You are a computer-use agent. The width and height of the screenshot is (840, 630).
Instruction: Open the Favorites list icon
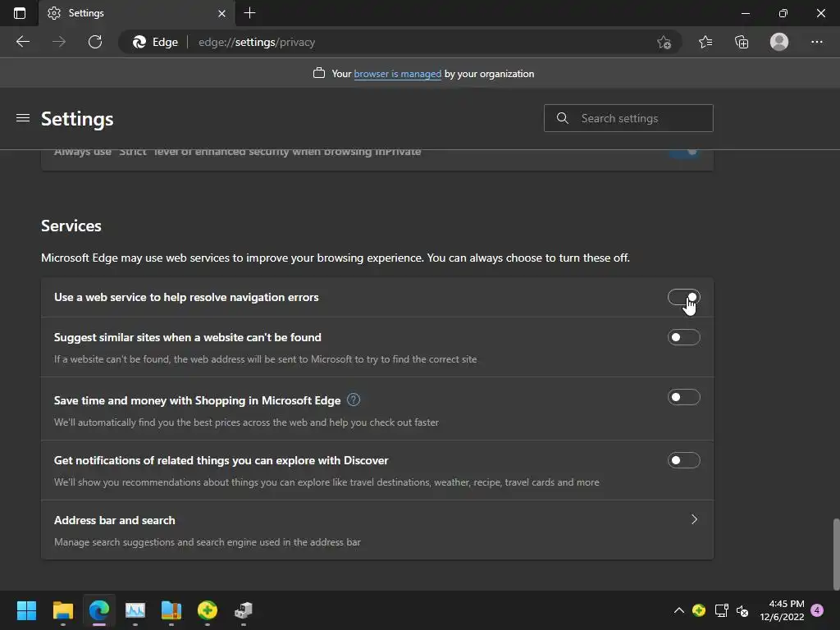click(705, 42)
